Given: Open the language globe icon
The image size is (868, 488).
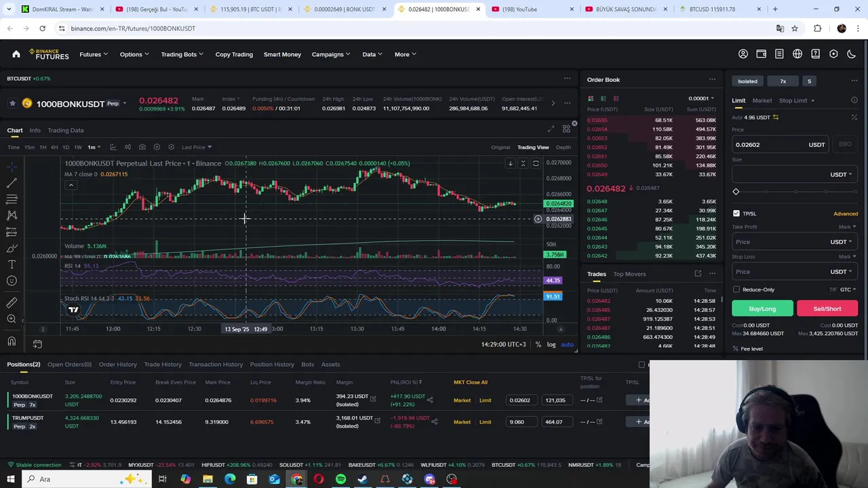Looking at the screenshot, I should coord(797,54).
